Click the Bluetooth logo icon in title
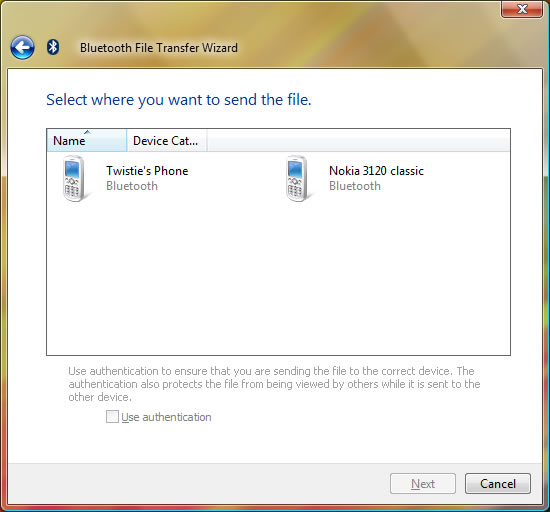550x512 pixels. click(x=53, y=47)
